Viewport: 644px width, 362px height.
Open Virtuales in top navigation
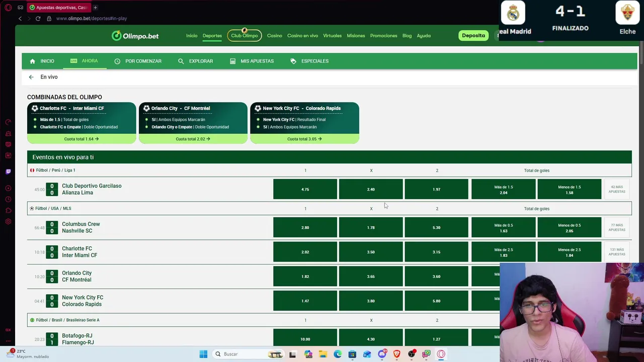coord(332,36)
